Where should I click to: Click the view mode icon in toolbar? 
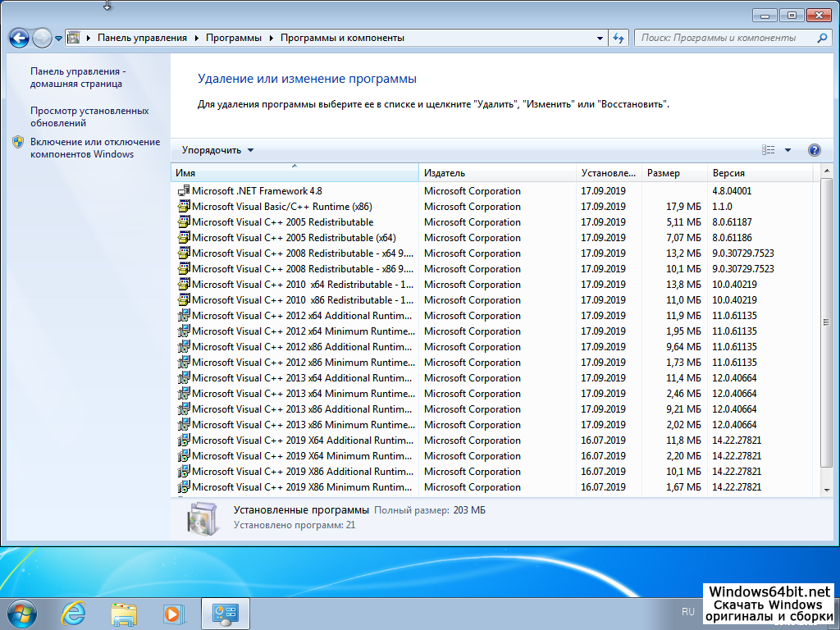[x=769, y=150]
